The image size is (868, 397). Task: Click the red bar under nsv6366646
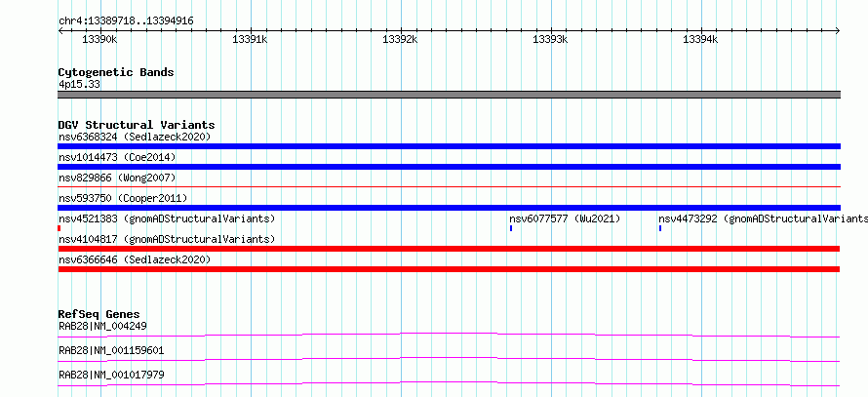coord(449,269)
